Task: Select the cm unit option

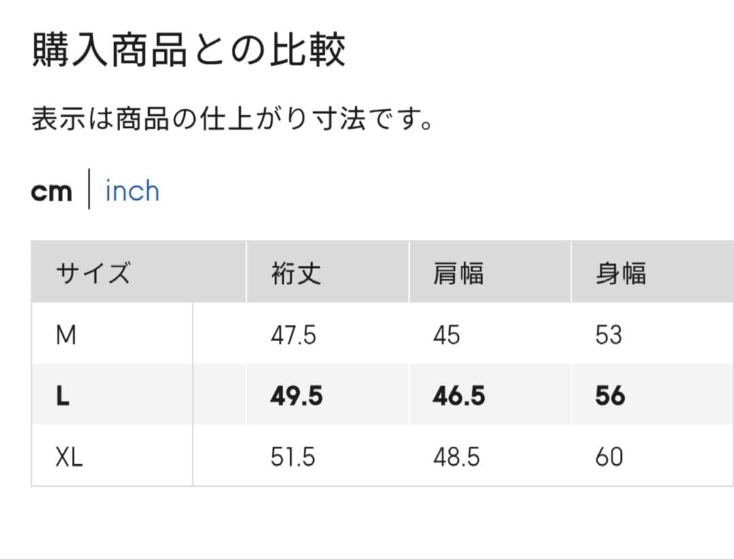Action: tap(51, 192)
